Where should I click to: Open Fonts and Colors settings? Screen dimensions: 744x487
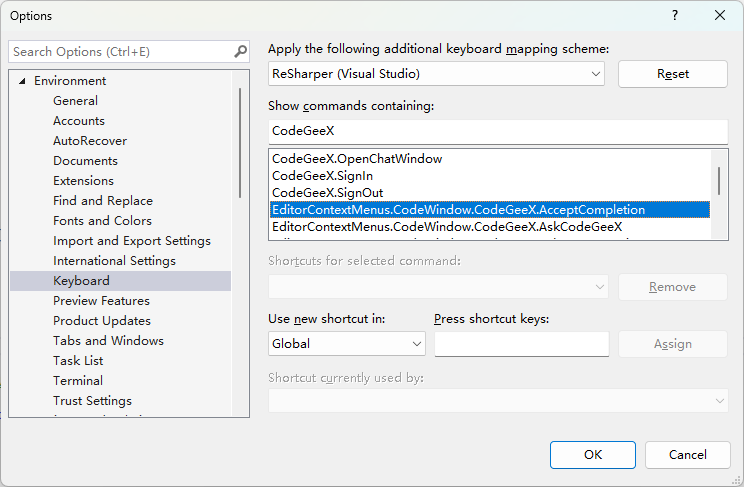pos(102,221)
